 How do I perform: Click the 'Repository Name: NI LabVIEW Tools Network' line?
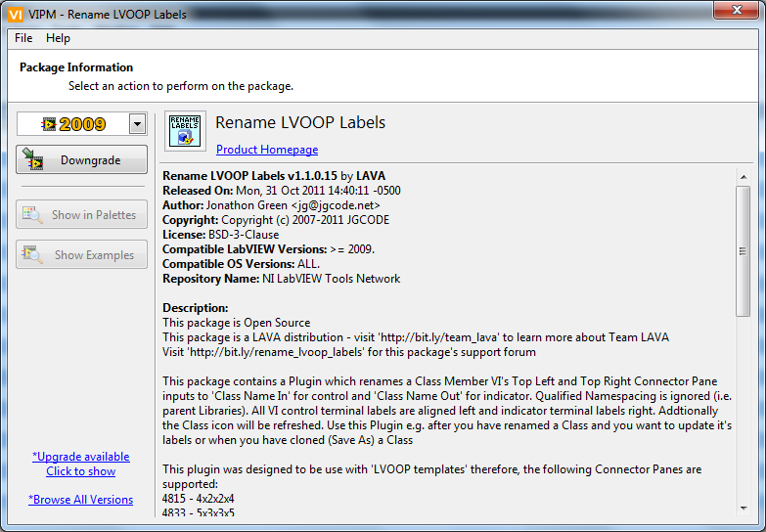click(281, 279)
